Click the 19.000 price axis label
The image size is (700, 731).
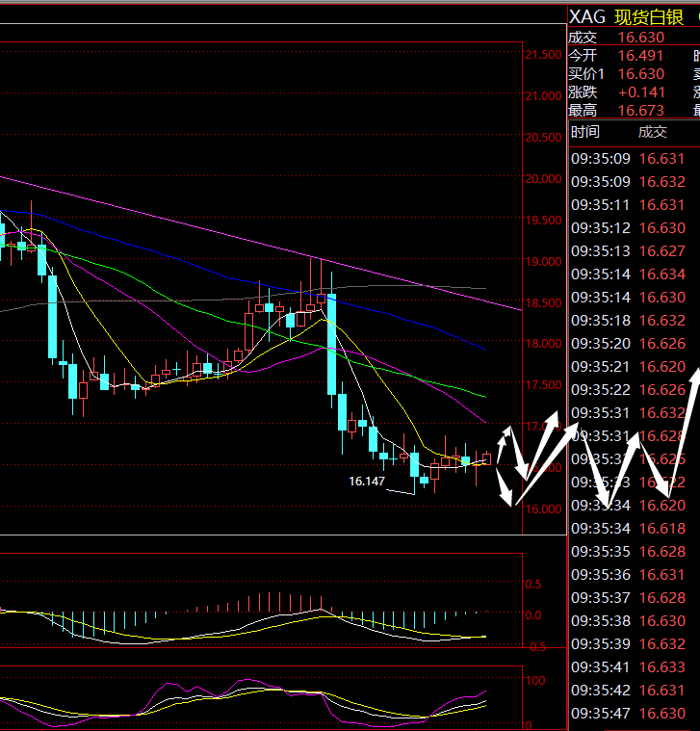543,262
